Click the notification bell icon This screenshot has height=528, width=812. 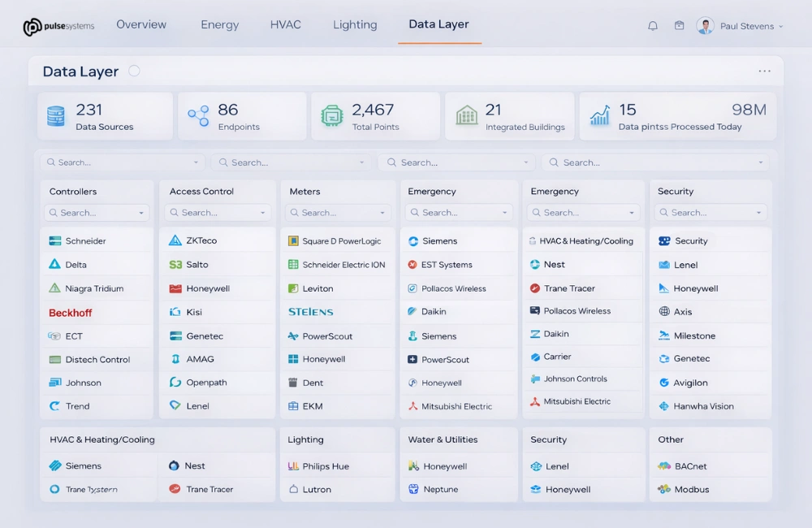653,25
